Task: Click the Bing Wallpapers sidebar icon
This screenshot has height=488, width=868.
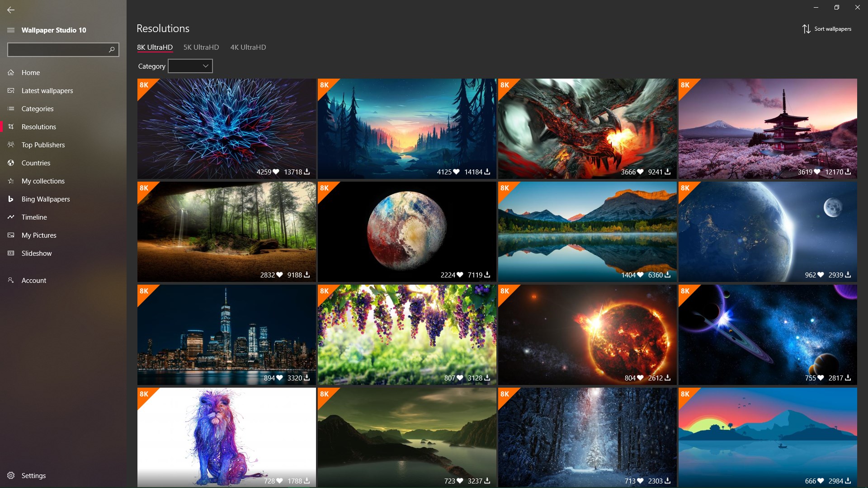Action: pos(11,199)
